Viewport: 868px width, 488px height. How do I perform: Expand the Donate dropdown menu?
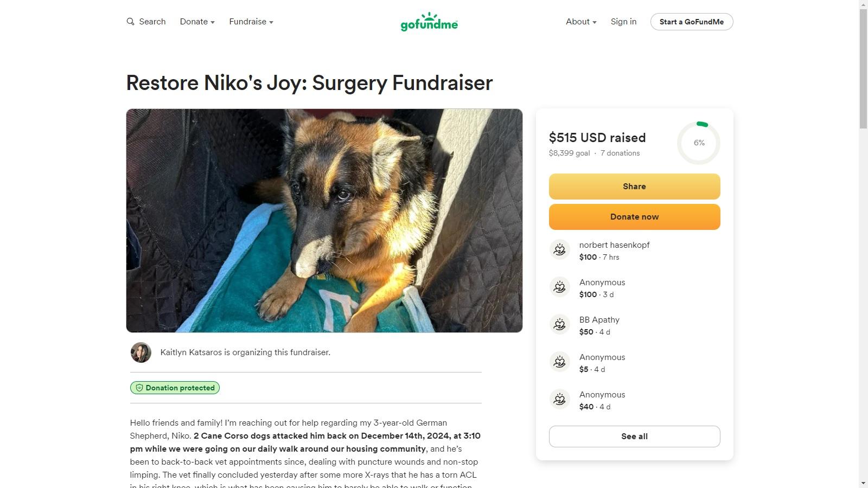click(x=197, y=22)
